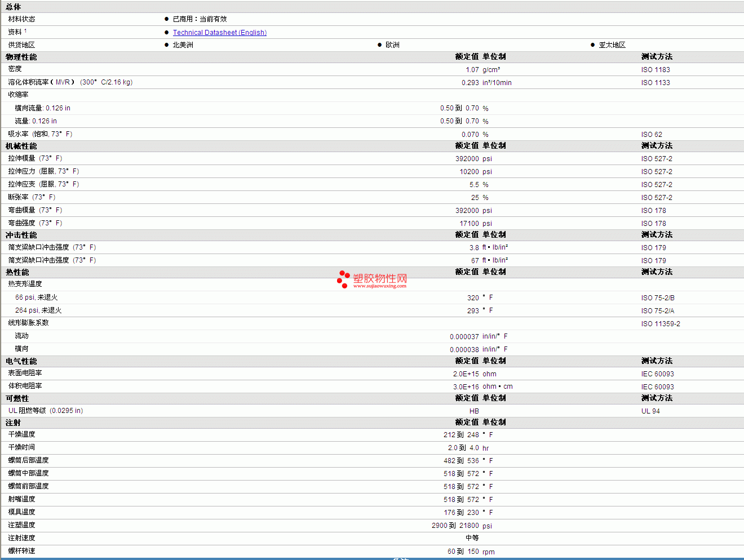
Task: Click the 密度 row label
Action: [x=15, y=69]
